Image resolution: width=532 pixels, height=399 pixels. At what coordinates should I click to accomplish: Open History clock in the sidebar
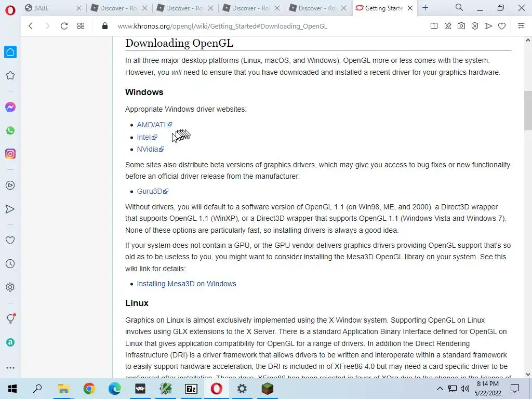click(10, 263)
